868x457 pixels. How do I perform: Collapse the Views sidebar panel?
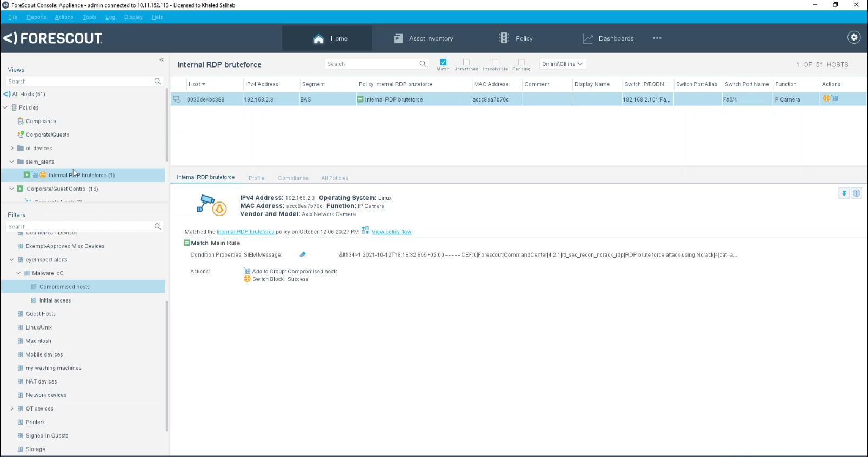[x=161, y=59]
